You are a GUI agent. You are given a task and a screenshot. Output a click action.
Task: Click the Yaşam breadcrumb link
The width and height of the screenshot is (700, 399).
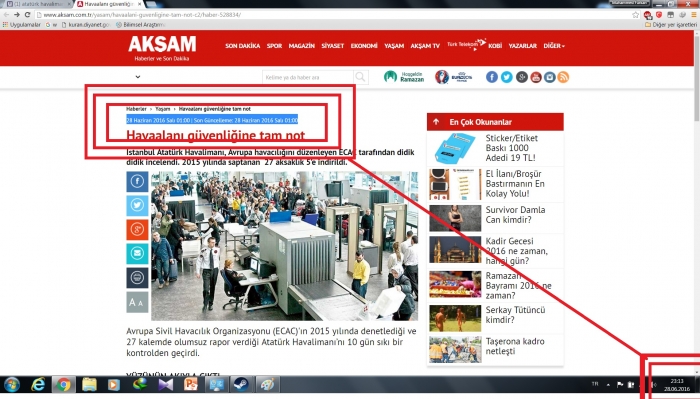coord(163,109)
